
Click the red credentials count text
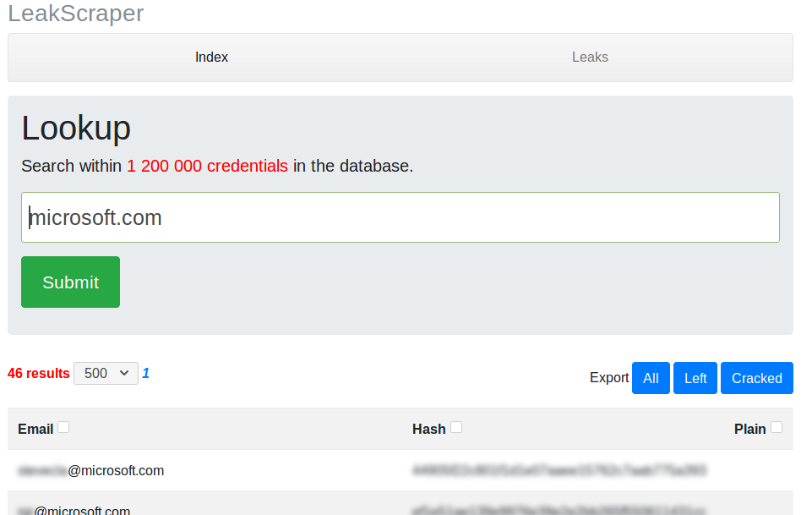[x=207, y=166]
